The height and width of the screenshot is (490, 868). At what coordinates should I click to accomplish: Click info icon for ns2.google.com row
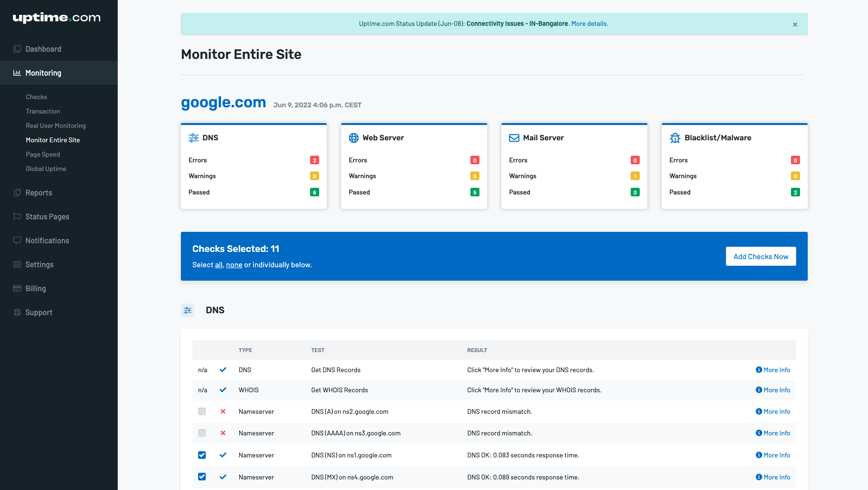coord(759,411)
